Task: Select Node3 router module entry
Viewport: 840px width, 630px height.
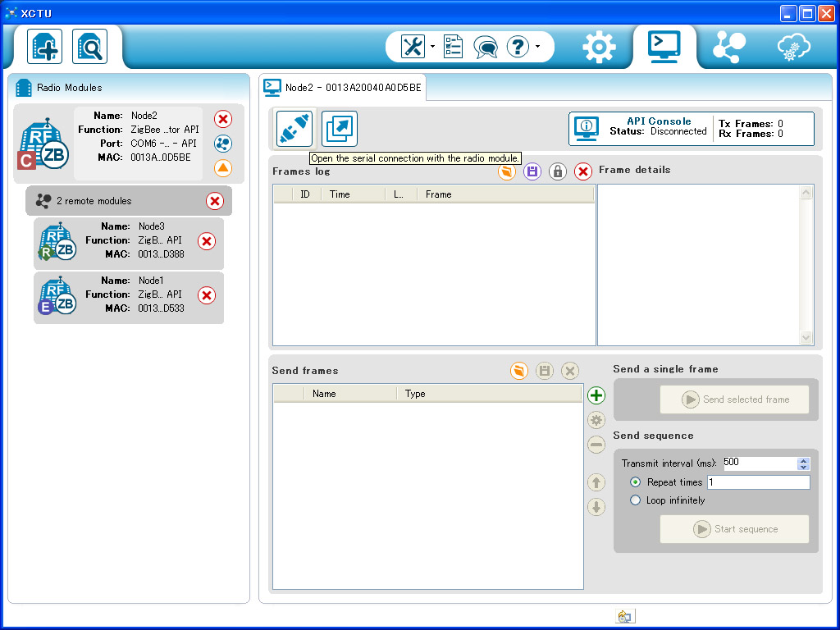Action: [129, 243]
